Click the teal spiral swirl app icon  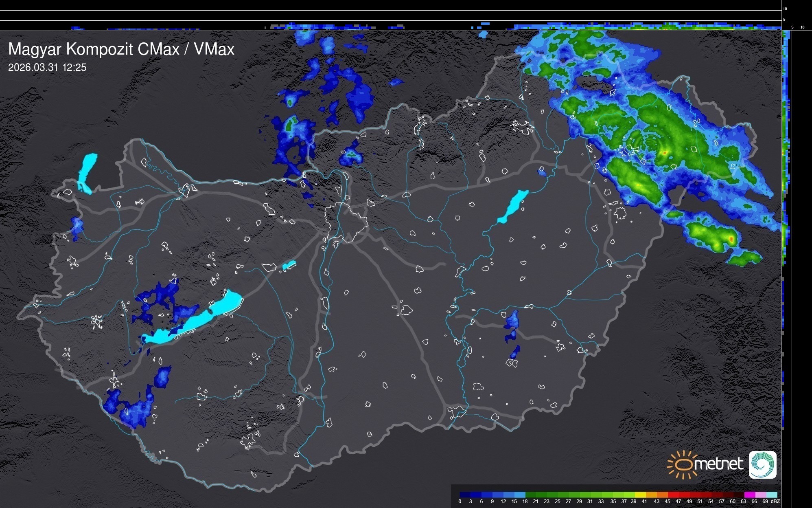coord(762,464)
